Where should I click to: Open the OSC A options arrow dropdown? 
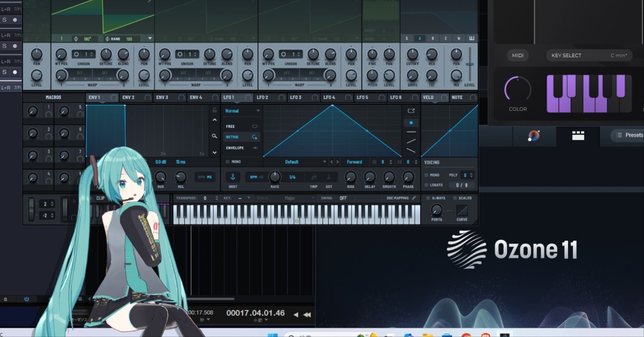[150, 39]
